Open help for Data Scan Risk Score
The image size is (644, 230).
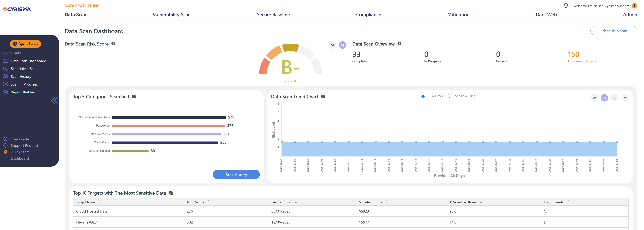[113, 43]
